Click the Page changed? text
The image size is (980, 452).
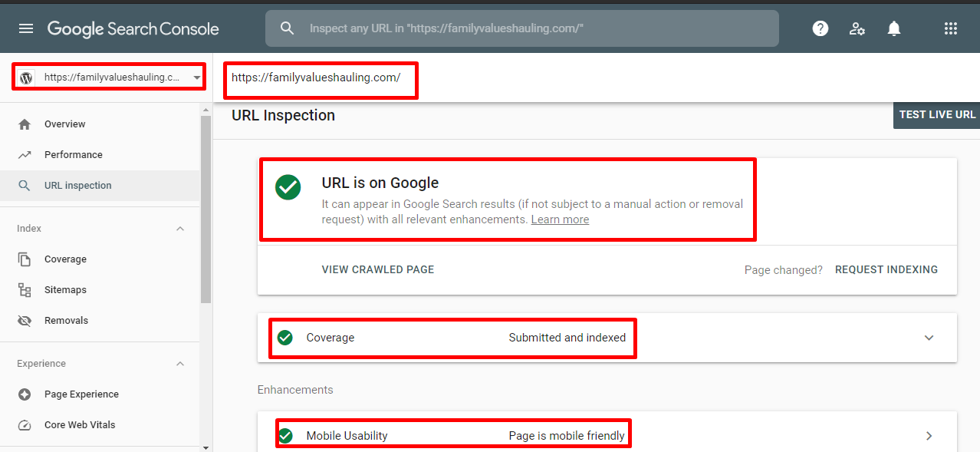pyautogui.click(x=783, y=270)
